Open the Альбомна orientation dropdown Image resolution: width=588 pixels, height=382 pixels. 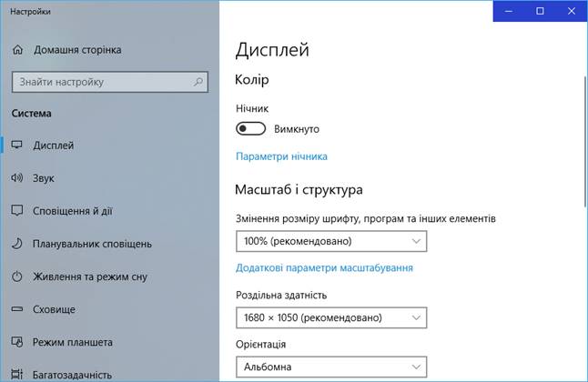(331, 367)
